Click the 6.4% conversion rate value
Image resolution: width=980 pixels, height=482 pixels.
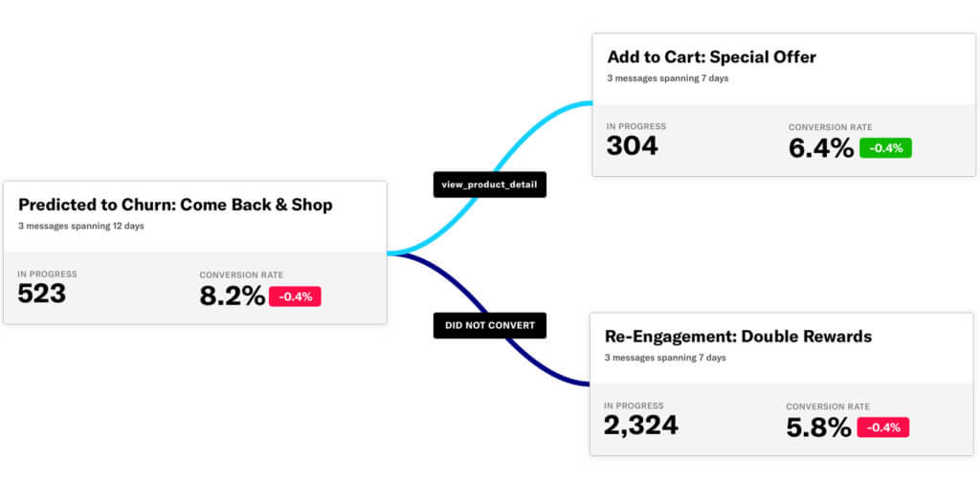(x=820, y=148)
